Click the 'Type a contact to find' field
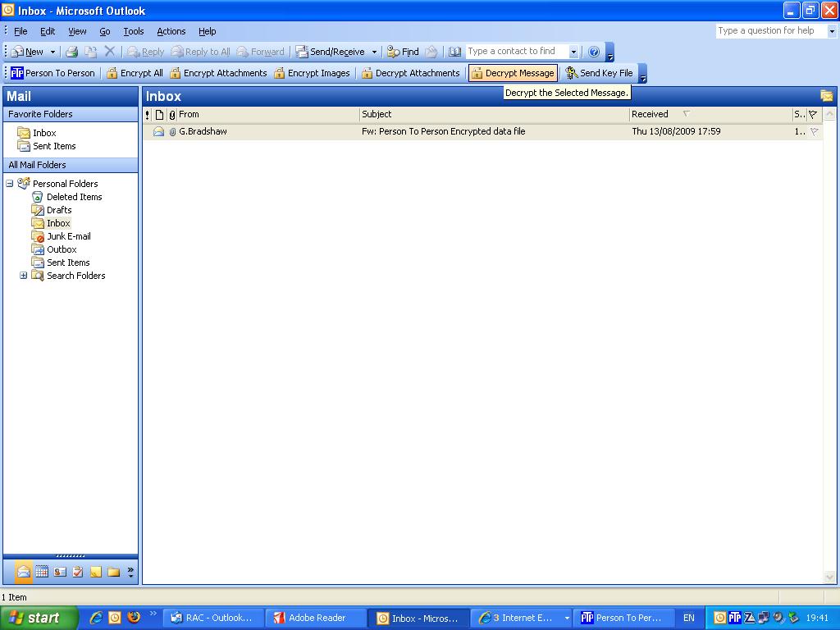840x630 pixels. (x=517, y=52)
